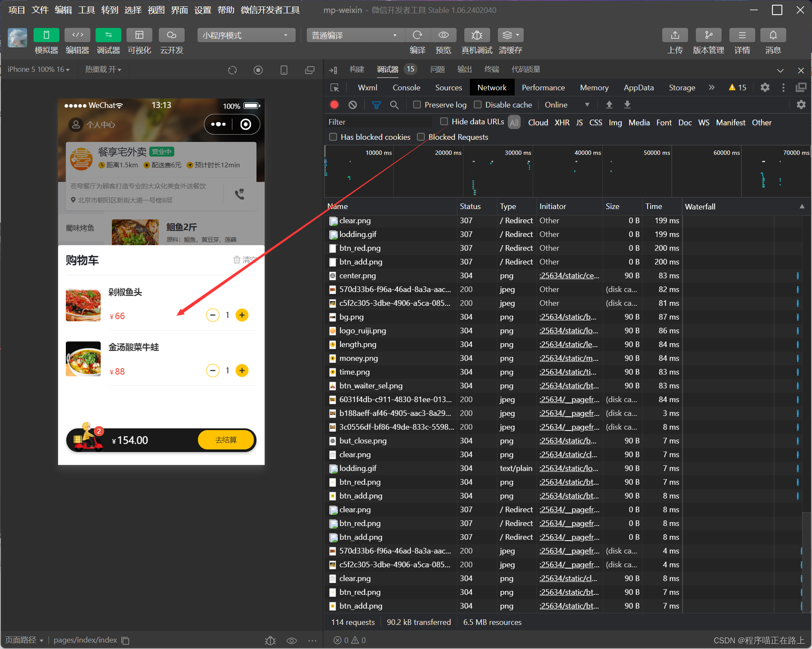Screen dimensions: 812x649
Task: Click the 编译 compile refresh icon
Action: pyautogui.click(x=417, y=35)
